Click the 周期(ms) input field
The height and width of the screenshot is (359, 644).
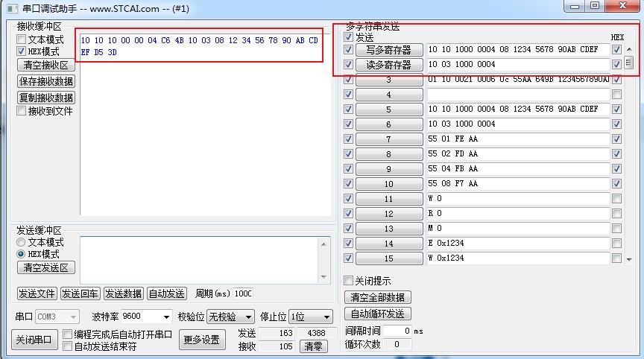[x=243, y=293]
